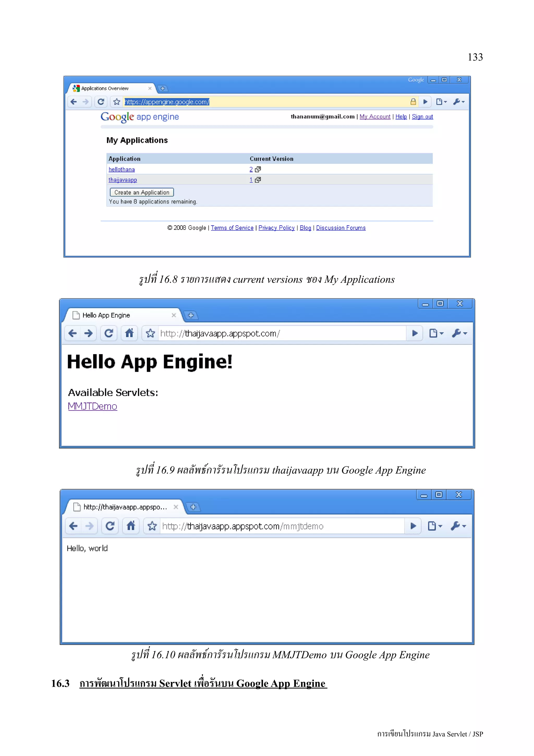Click the reload button in Applications Overview browser
Screen dimensions: 534x756
click(101, 102)
